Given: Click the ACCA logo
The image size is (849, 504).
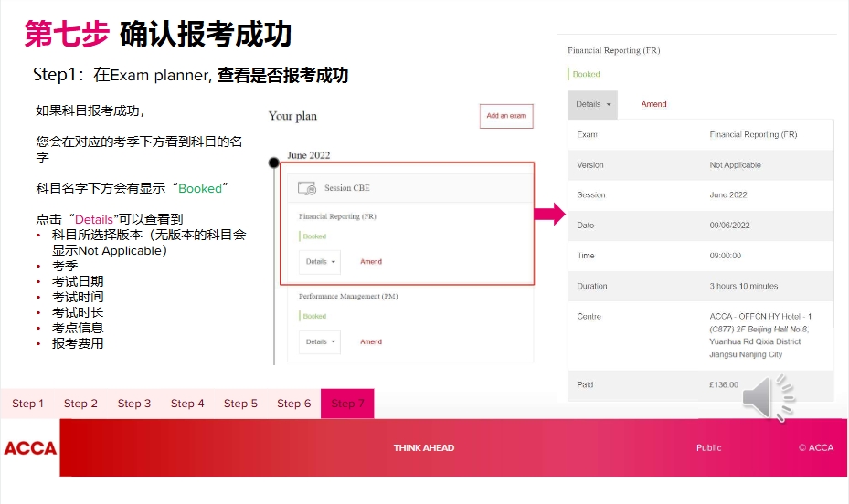Looking at the screenshot, I should click(30, 448).
